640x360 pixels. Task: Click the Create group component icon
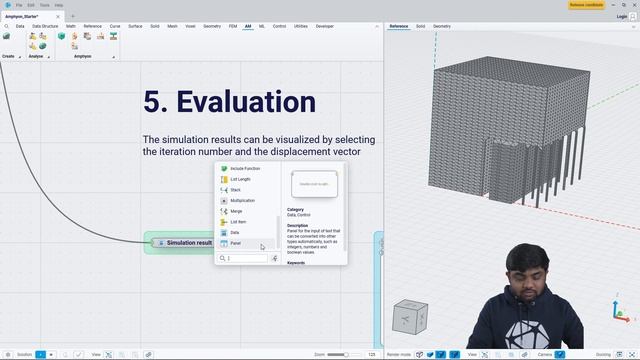[7, 36]
